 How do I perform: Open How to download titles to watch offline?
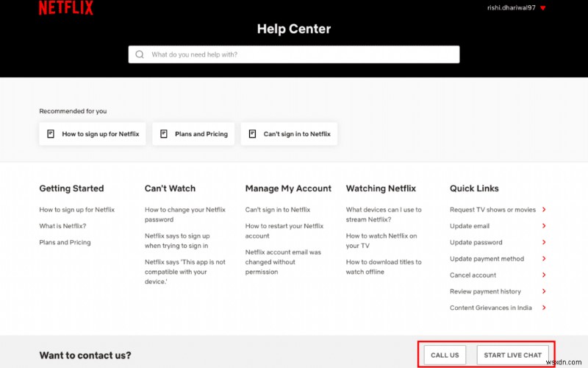[384, 266]
